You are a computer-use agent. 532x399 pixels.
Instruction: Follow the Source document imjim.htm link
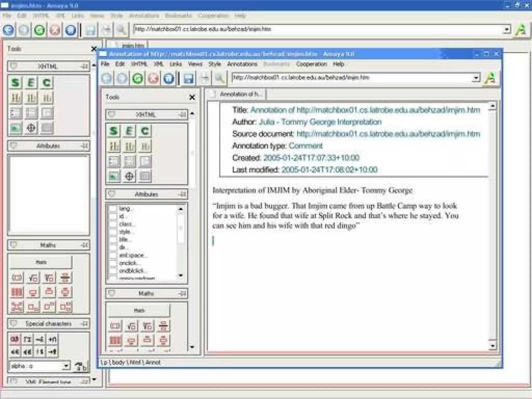pos(388,134)
